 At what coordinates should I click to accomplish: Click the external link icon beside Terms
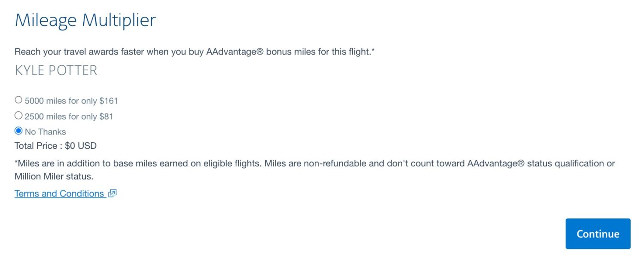pos(112,193)
